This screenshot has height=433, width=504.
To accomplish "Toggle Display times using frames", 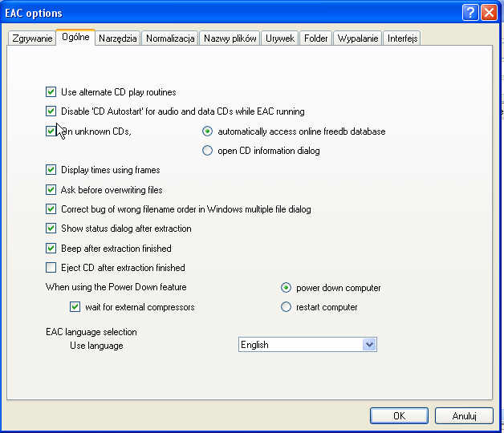I will click(51, 170).
